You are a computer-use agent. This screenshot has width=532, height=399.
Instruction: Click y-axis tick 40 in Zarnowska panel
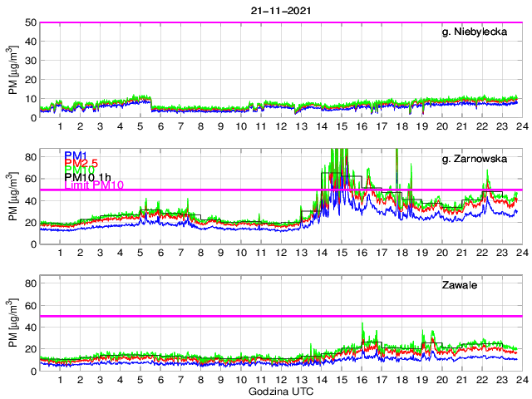click(31, 201)
